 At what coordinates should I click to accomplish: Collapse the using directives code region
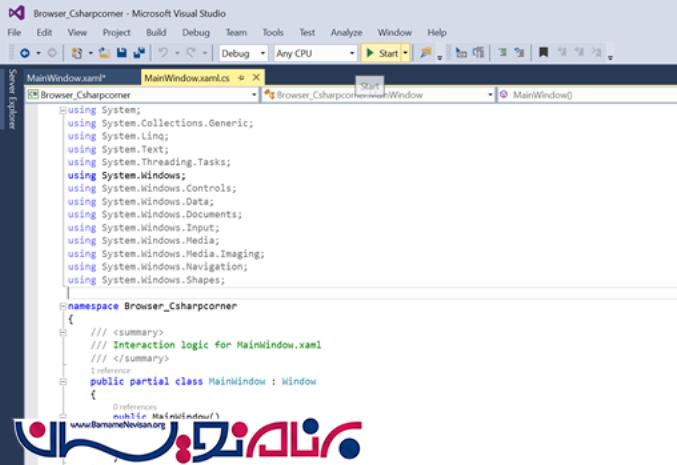pyautogui.click(x=62, y=110)
